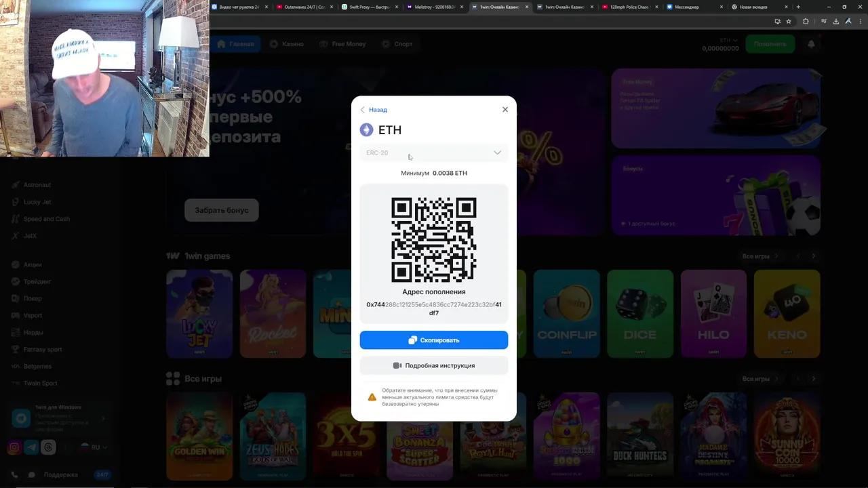Open Спорт in site navigation
The image size is (868, 488).
coord(397,44)
